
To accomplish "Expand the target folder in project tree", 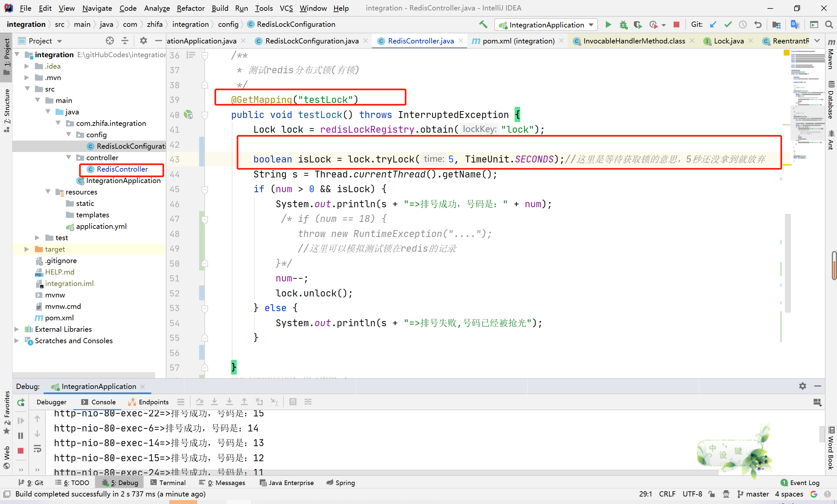I will point(26,249).
